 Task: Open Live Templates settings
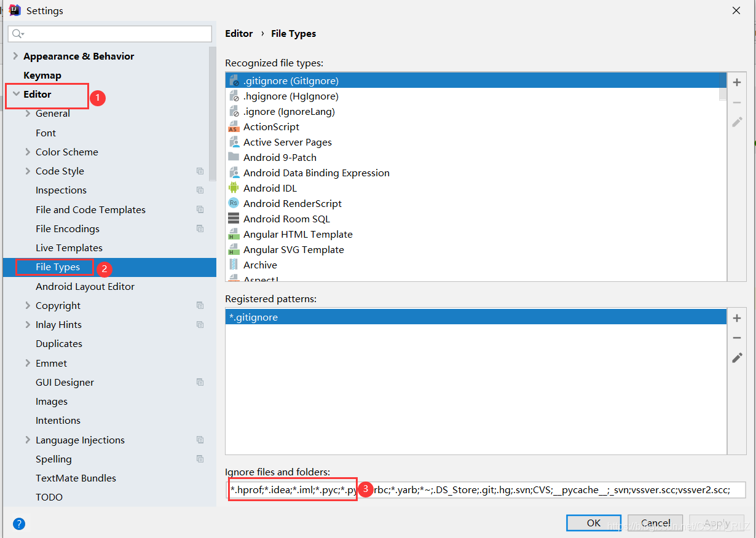[x=69, y=248]
